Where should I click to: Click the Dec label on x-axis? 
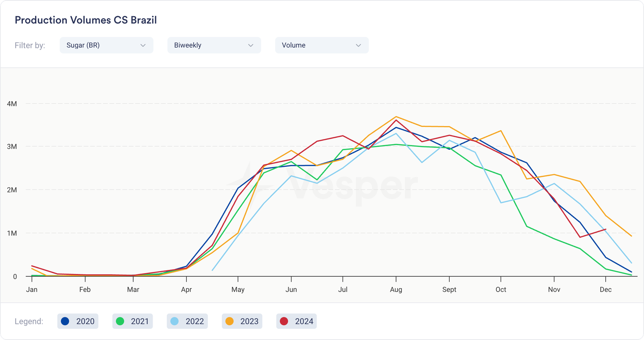click(x=605, y=290)
